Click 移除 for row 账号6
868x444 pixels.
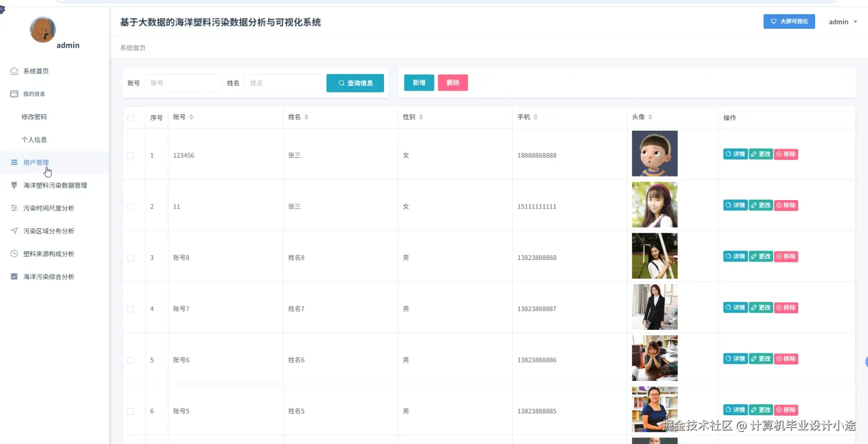(x=786, y=359)
